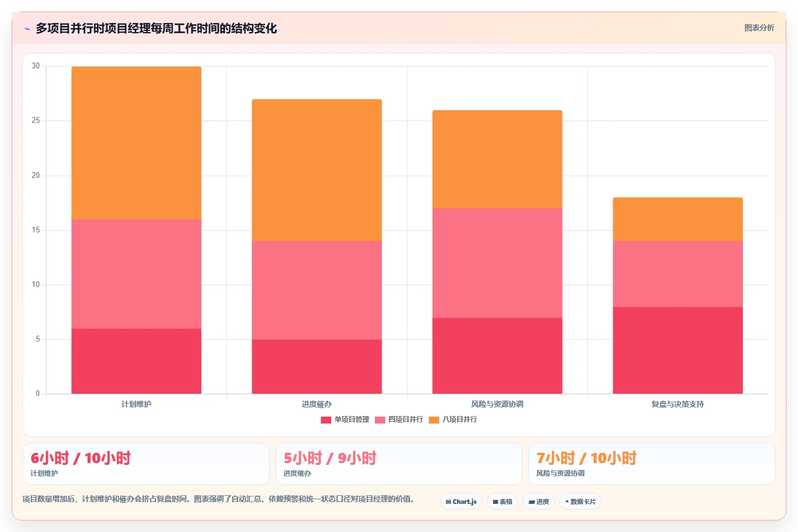The width and height of the screenshot is (798, 532).
Task: Click the 图表分析 label in header
Action: [x=759, y=28]
